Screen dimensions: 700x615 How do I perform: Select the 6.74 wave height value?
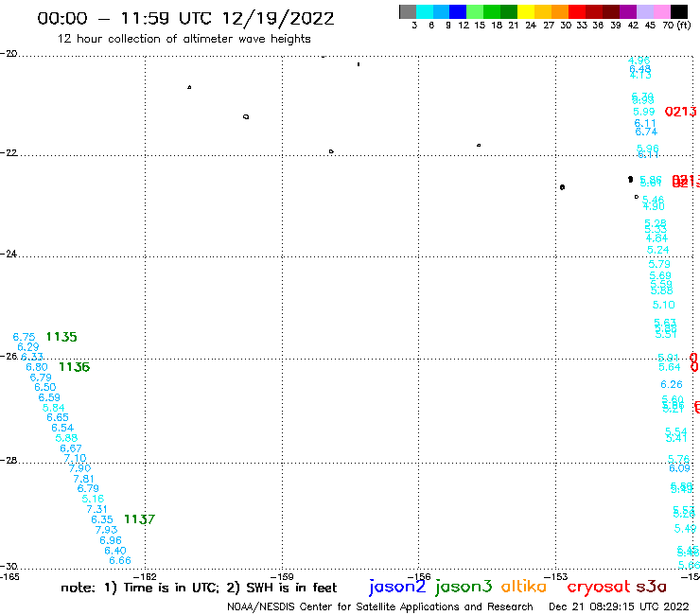[x=646, y=132]
